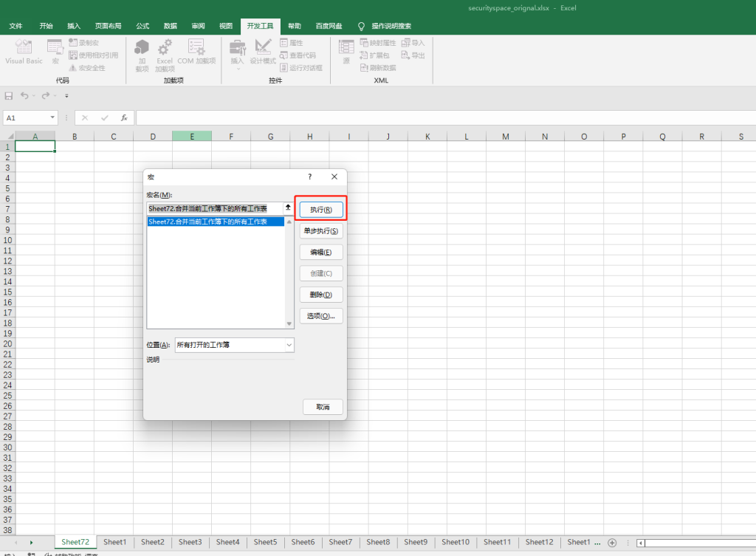
Task: Click collapse-dialog arrow beside macro name
Action: 288,207
